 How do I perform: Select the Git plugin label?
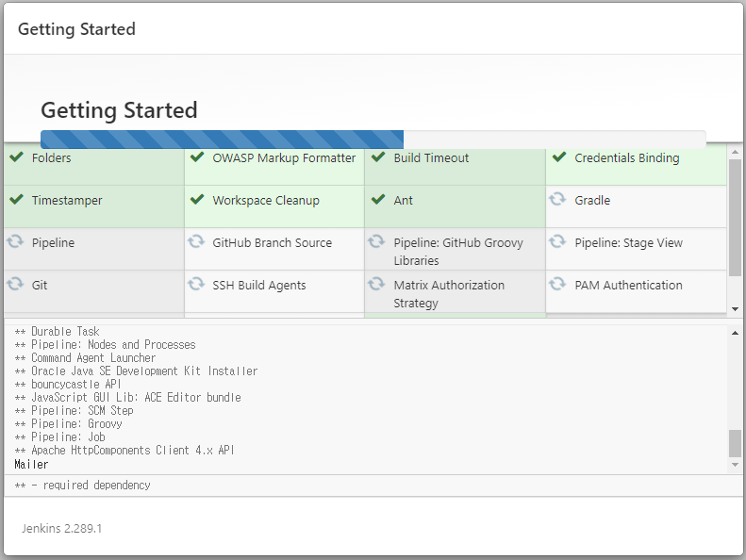tap(40, 285)
